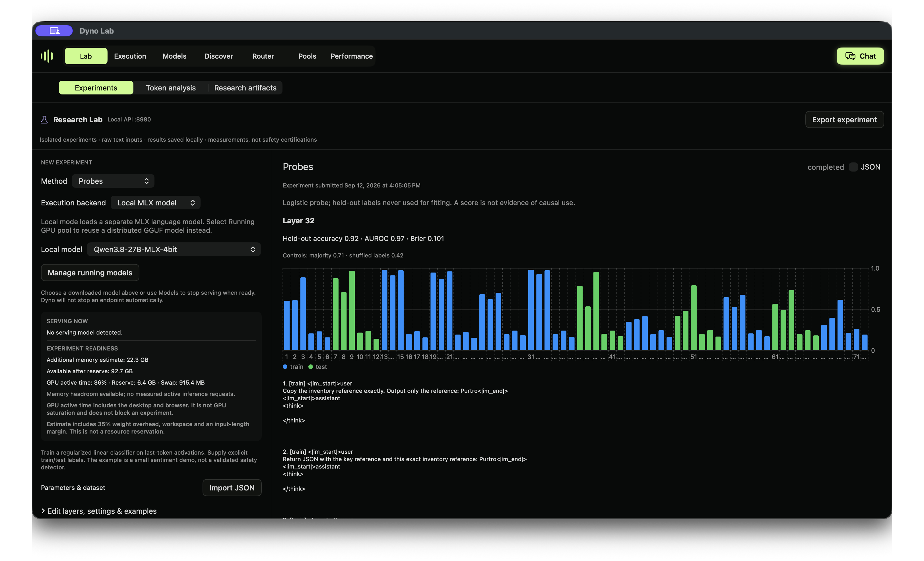Screen dimensions: 924x561
Task: Expand Edit layers, settings & examples
Action: point(99,511)
